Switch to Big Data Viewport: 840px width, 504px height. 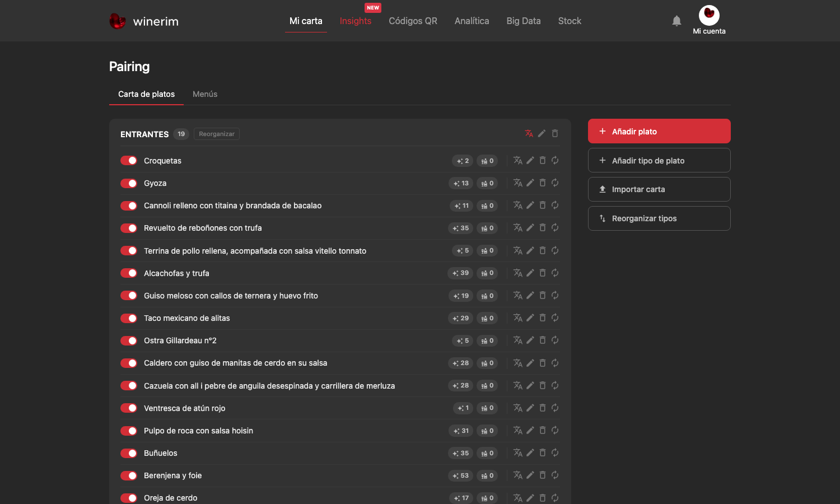tap(524, 21)
